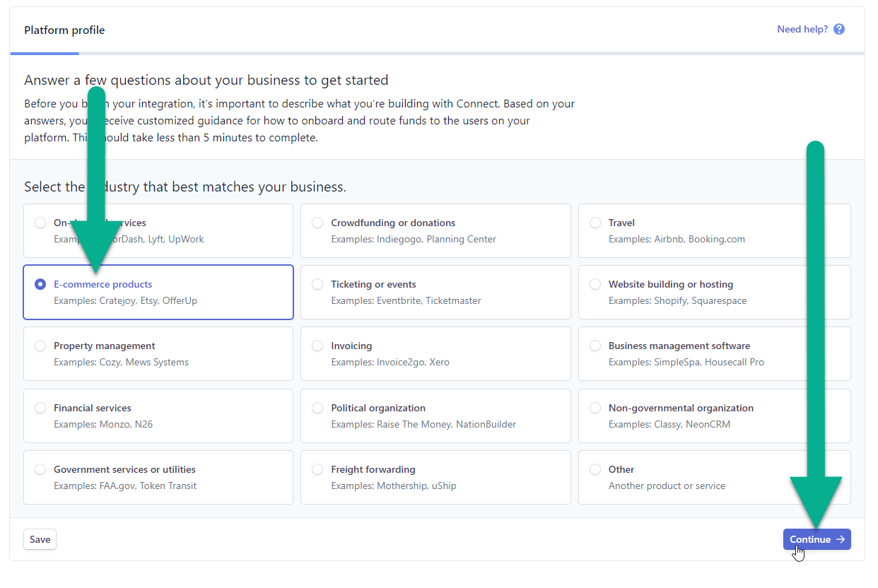Click the help question mark icon
Viewport: 878px width, 588px height.
click(839, 29)
